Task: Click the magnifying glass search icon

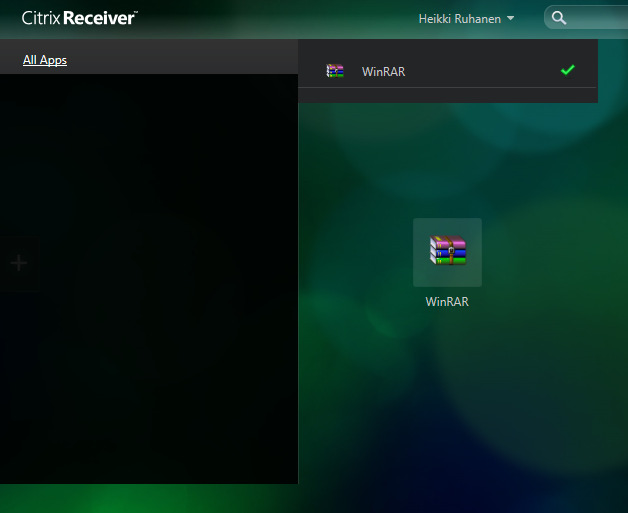Action: (x=559, y=18)
